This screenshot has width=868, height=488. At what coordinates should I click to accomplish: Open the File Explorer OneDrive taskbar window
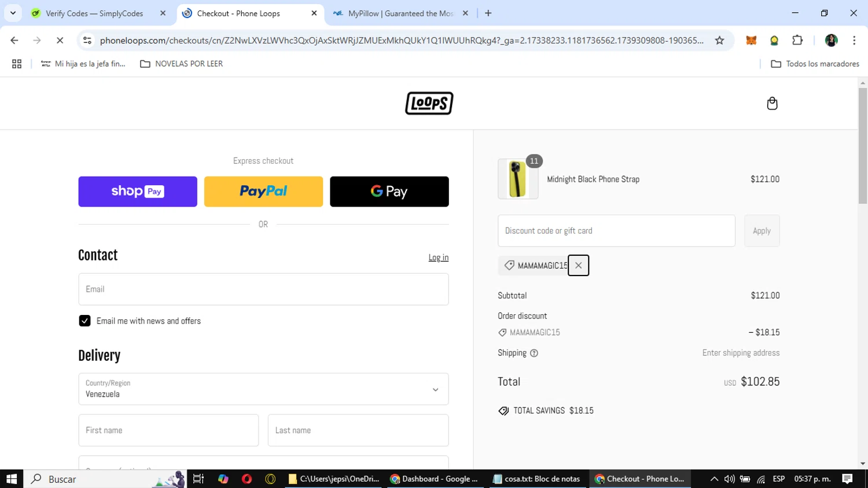(334, 479)
